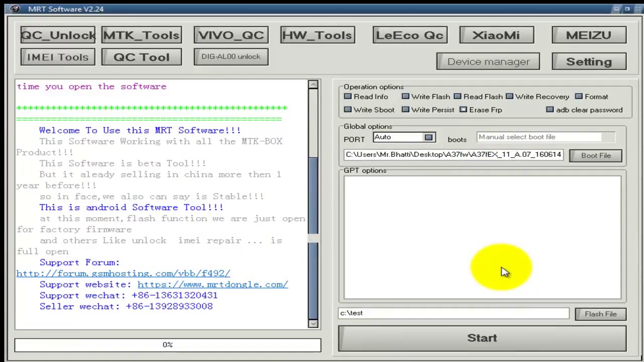
Task: Open the MTK_Tools section
Action: 141,35
